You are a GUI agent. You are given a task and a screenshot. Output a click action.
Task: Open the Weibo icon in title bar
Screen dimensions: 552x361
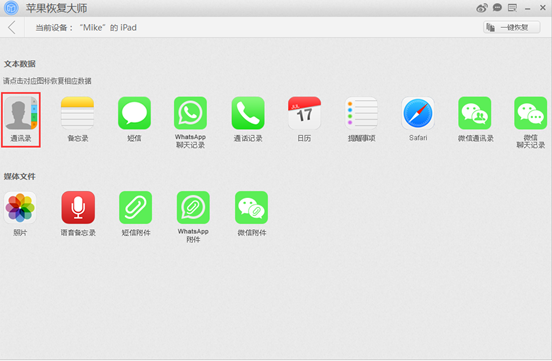point(482,8)
